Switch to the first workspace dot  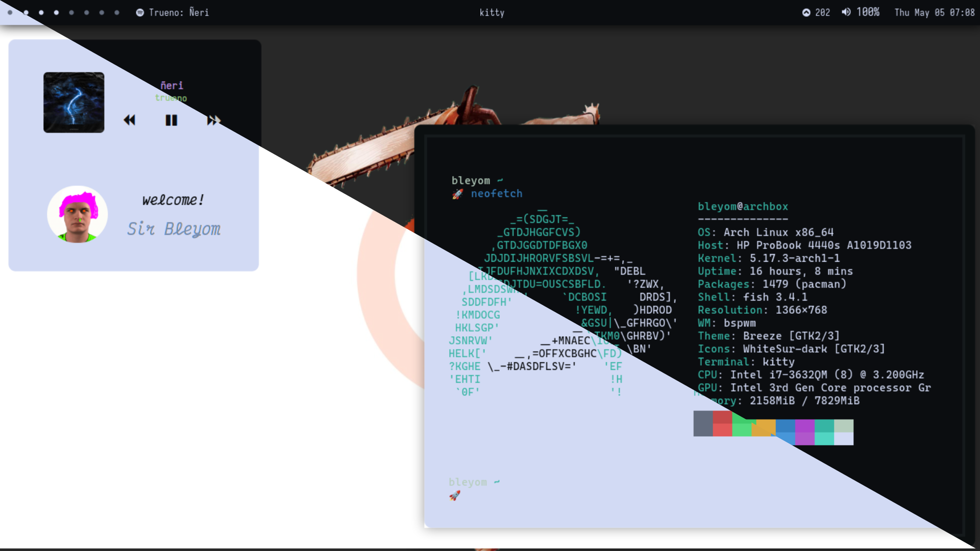tap(10, 13)
